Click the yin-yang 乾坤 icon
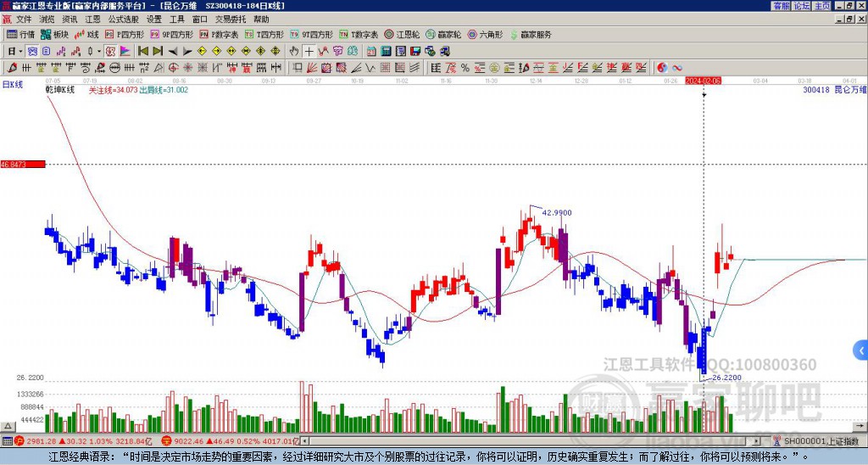Viewport: 868px width, 465px height. pyautogui.click(x=662, y=68)
